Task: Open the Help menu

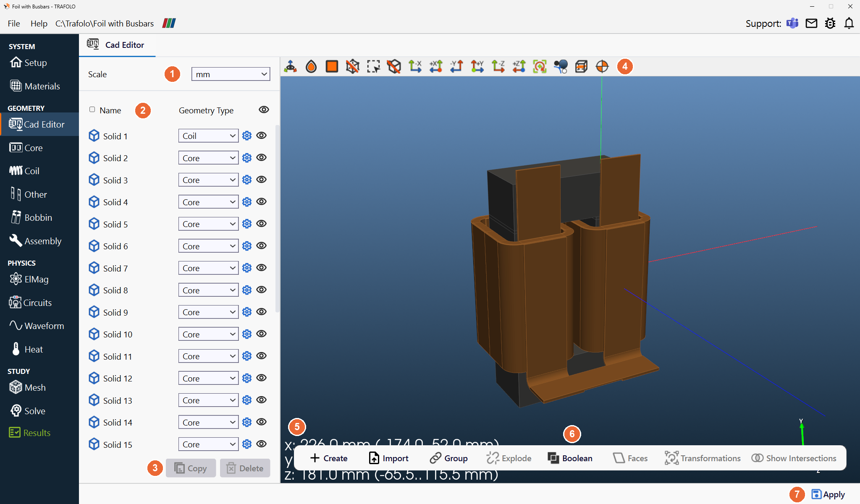Action: coord(39,24)
